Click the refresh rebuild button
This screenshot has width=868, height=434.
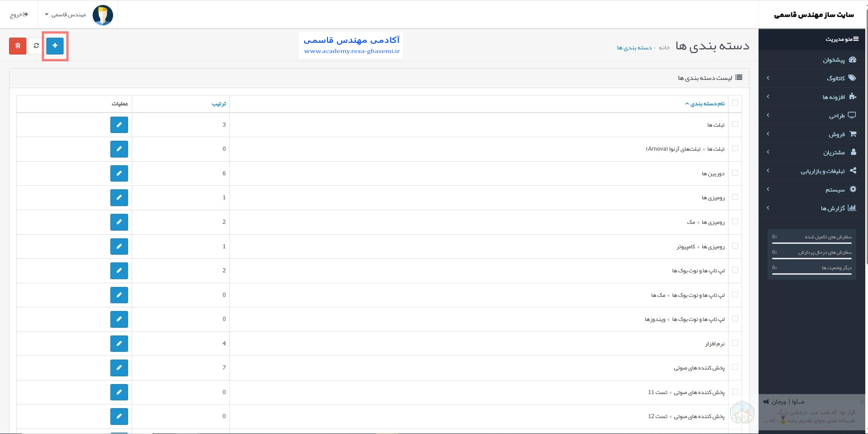coord(36,46)
